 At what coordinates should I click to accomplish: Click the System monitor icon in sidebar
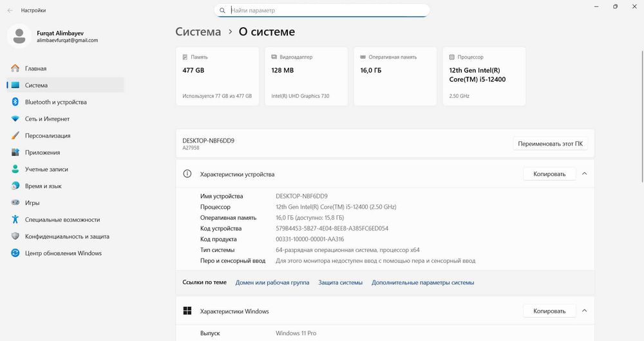[15, 85]
